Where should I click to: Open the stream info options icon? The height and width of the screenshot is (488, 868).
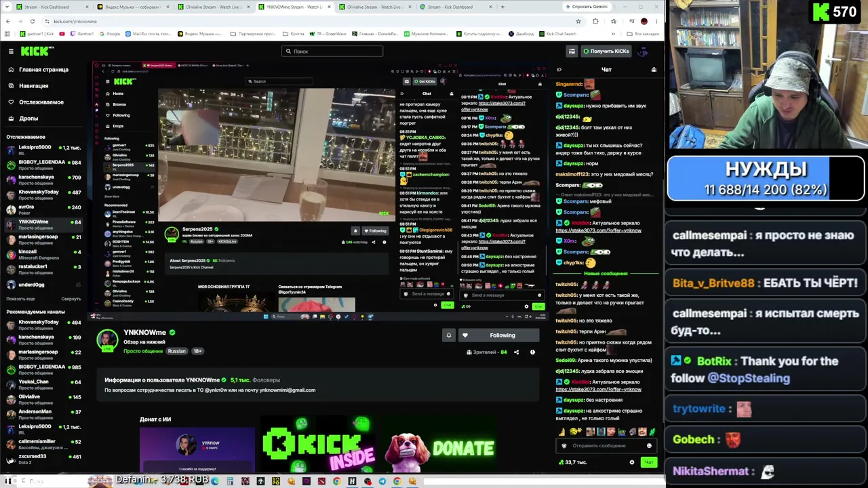532,352
